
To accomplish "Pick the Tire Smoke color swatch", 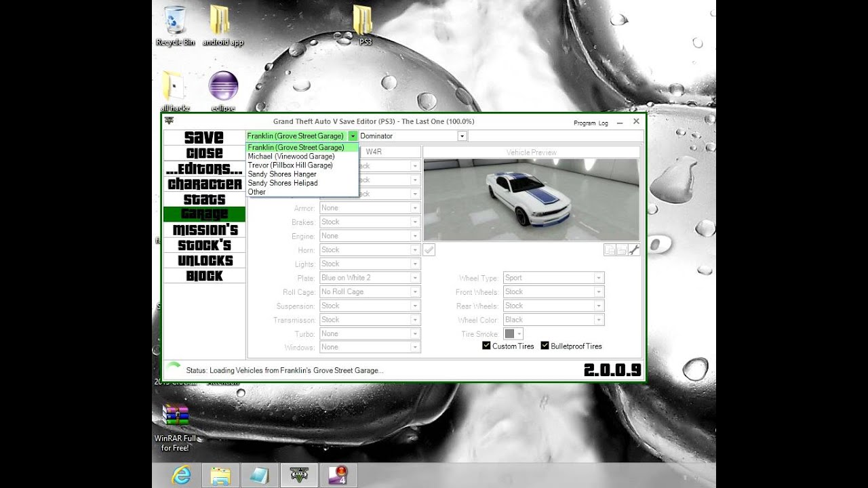I will point(513,333).
